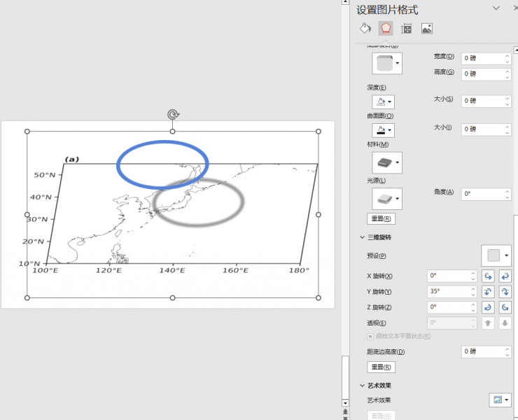Select the Effects pentagon tab icon

click(386, 28)
